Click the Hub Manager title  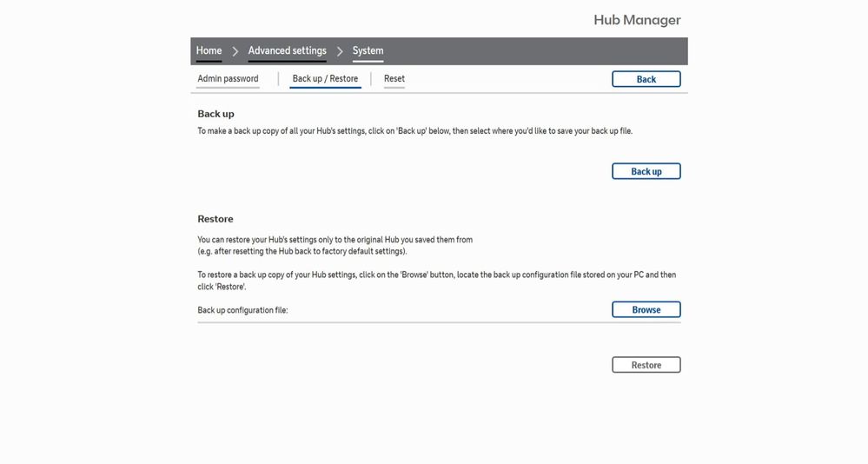[x=637, y=20]
